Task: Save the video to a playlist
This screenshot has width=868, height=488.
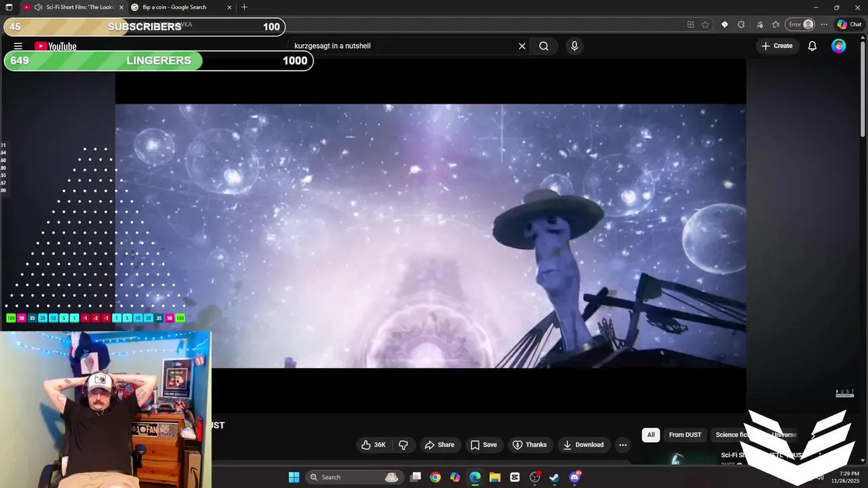Action: (484, 445)
